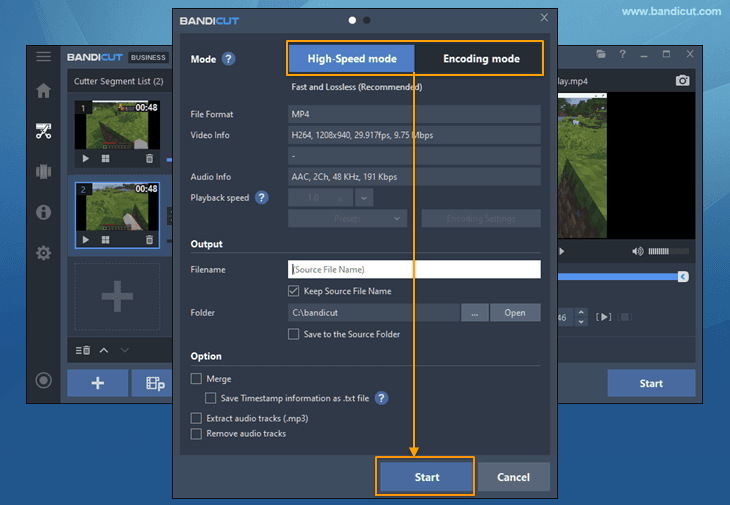
Task: Open Playback speed help question mark
Action: click(x=262, y=198)
